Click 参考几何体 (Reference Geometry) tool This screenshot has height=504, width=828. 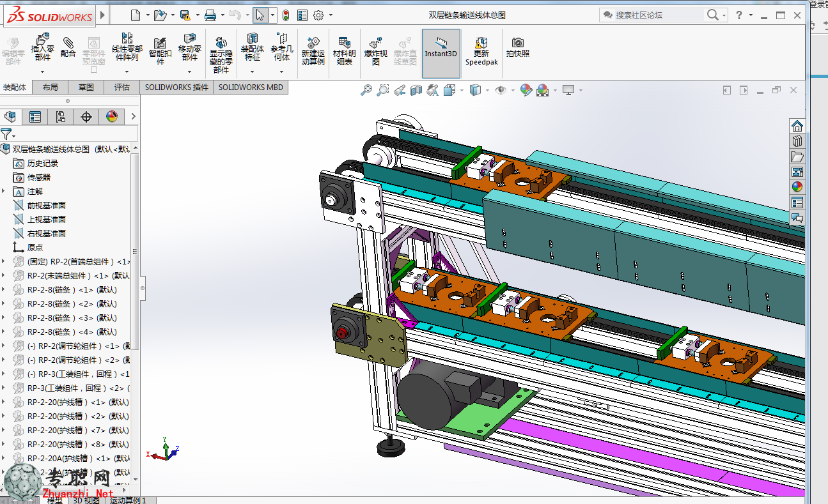(282, 47)
